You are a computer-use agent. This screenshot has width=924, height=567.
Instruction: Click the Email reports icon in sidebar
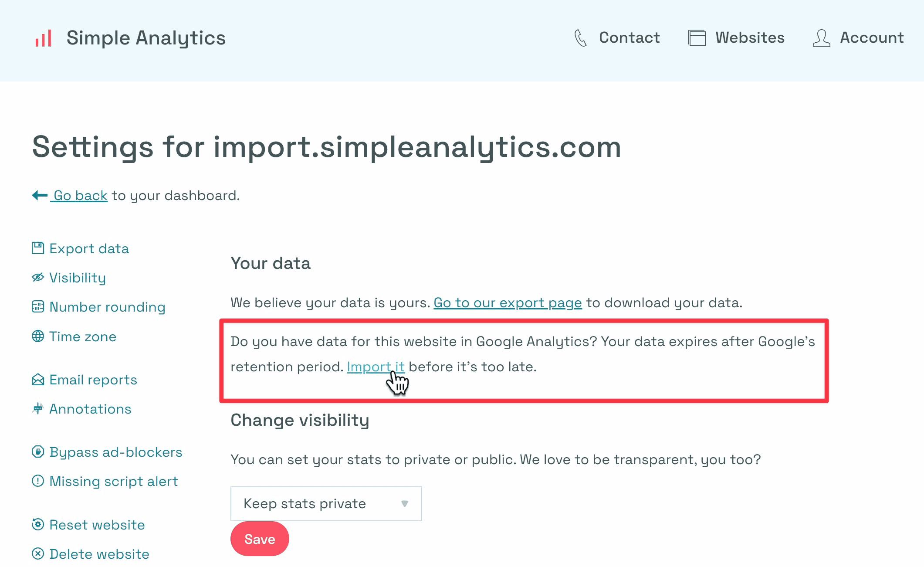pyautogui.click(x=37, y=380)
